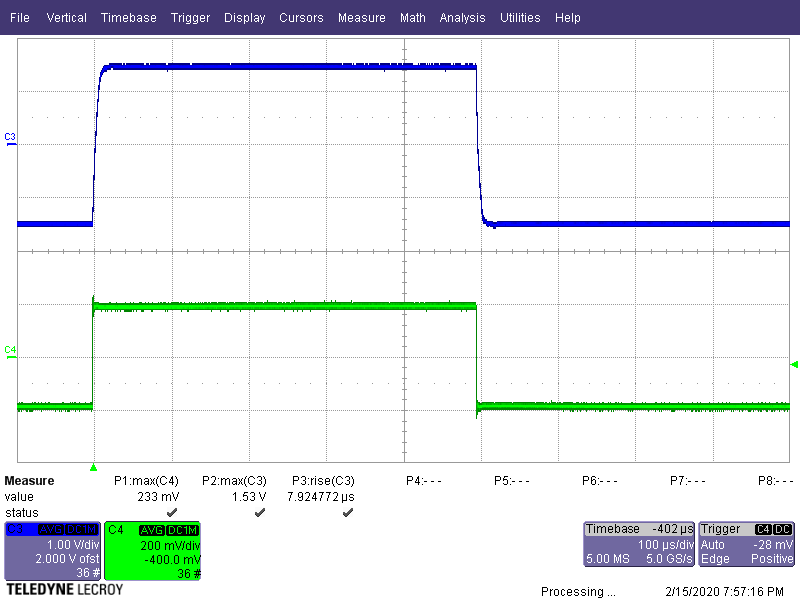
Task: Click the 233 mV measurement value
Action: 158,496
